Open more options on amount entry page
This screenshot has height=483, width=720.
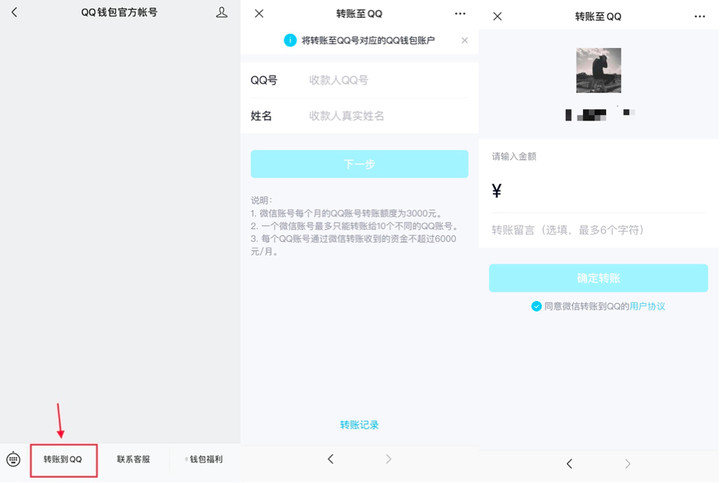tap(699, 17)
